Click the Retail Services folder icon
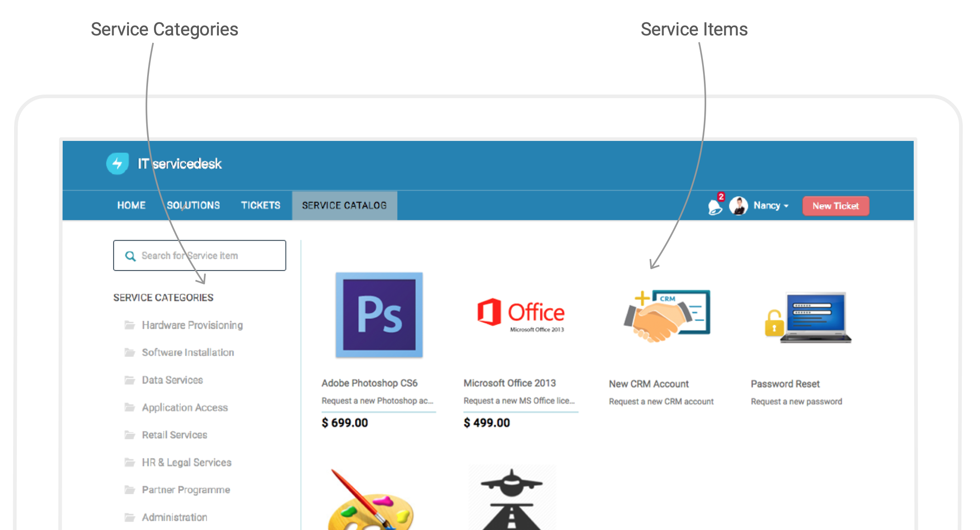Viewport: 980px width, 530px height. (x=130, y=435)
